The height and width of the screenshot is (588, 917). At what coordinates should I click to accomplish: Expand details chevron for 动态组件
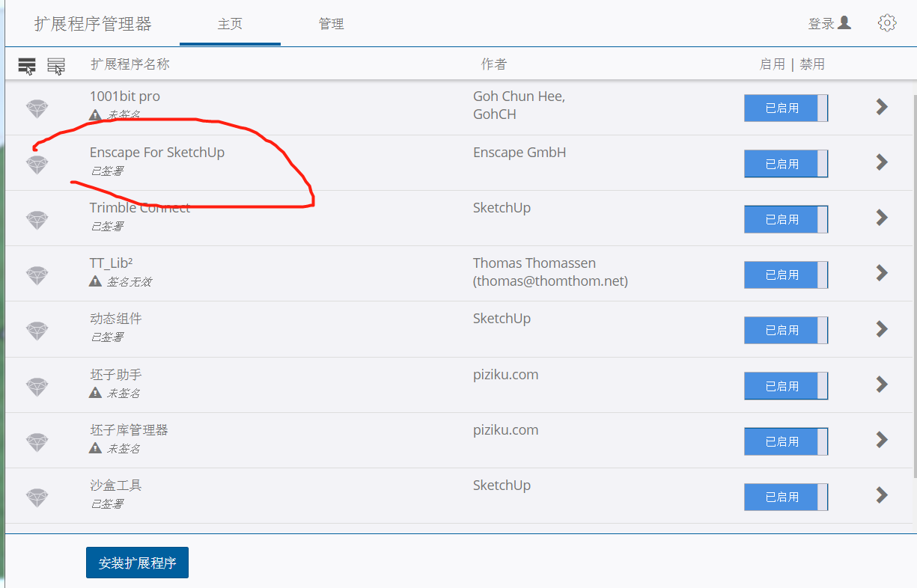point(882,328)
